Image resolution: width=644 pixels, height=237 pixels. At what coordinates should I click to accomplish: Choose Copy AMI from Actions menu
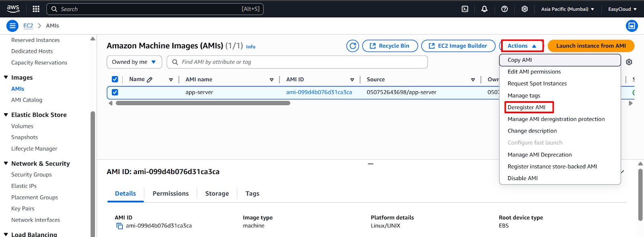coord(560,60)
